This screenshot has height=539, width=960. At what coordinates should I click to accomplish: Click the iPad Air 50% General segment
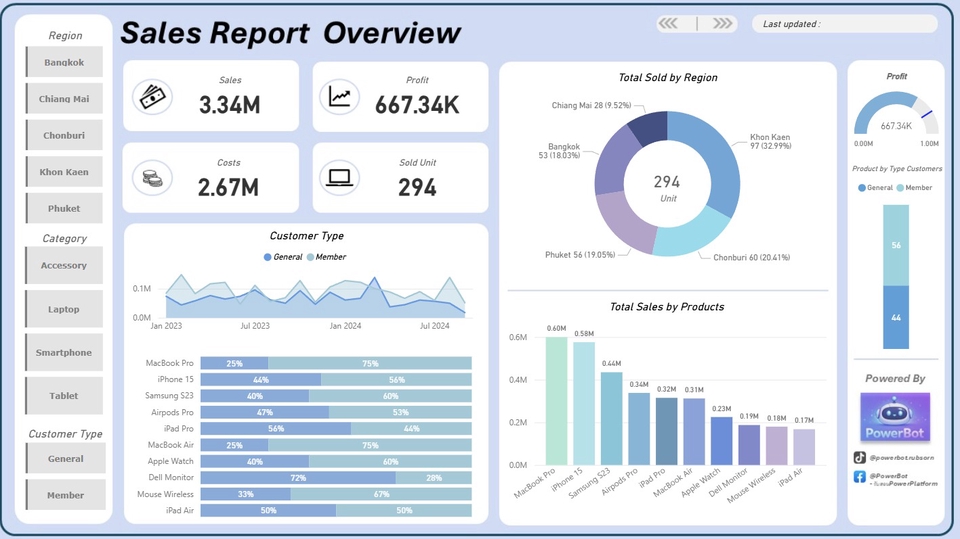(x=268, y=510)
